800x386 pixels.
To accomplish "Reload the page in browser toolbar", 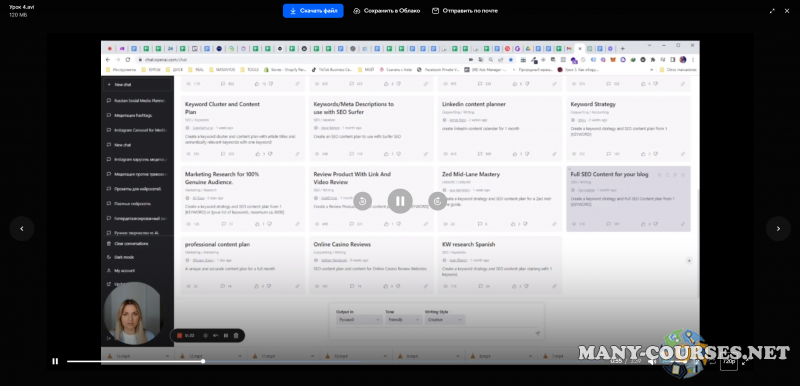I will 128,59.
